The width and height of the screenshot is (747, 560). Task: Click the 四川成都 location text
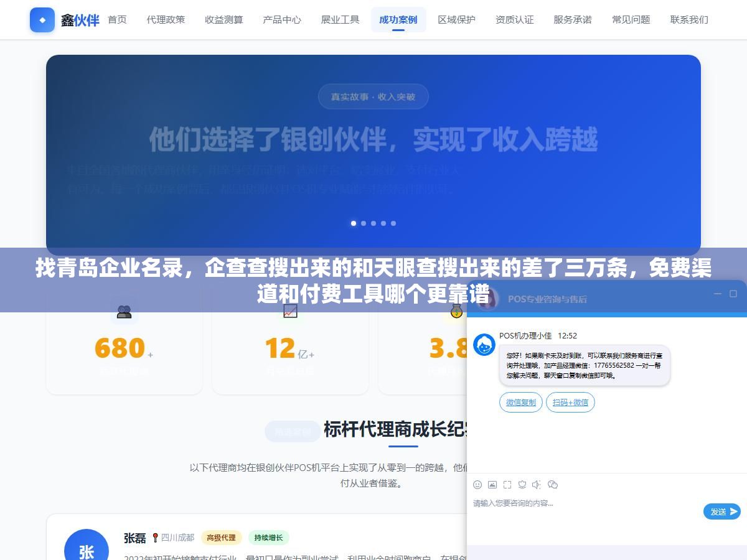pos(177,538)
